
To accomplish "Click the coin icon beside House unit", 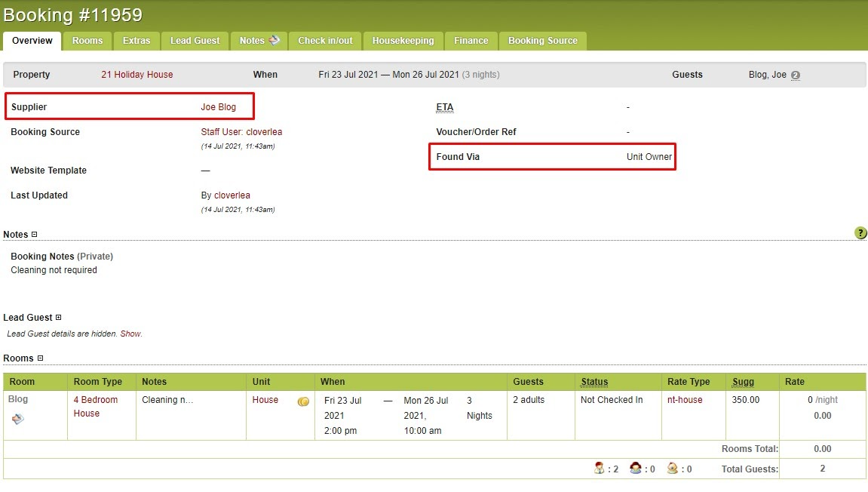I will tap(303, 401).
